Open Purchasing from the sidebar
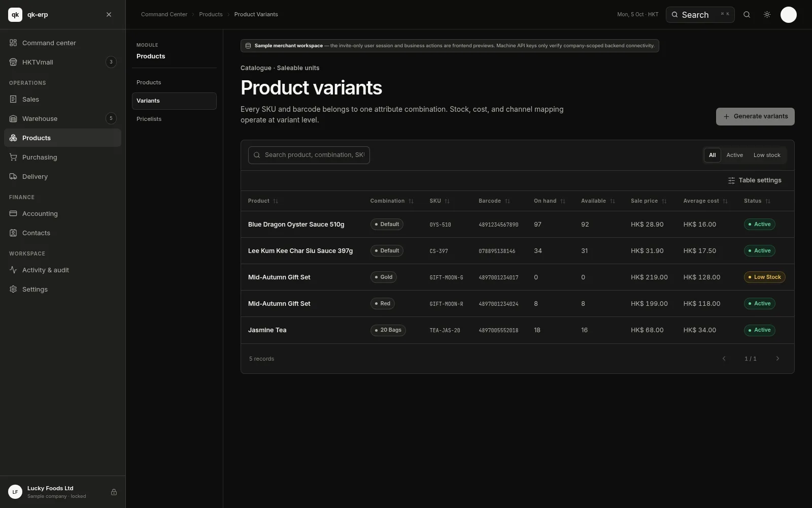This screenshot has width=812, height=508. pyautogui.click(x=62, y=157)
